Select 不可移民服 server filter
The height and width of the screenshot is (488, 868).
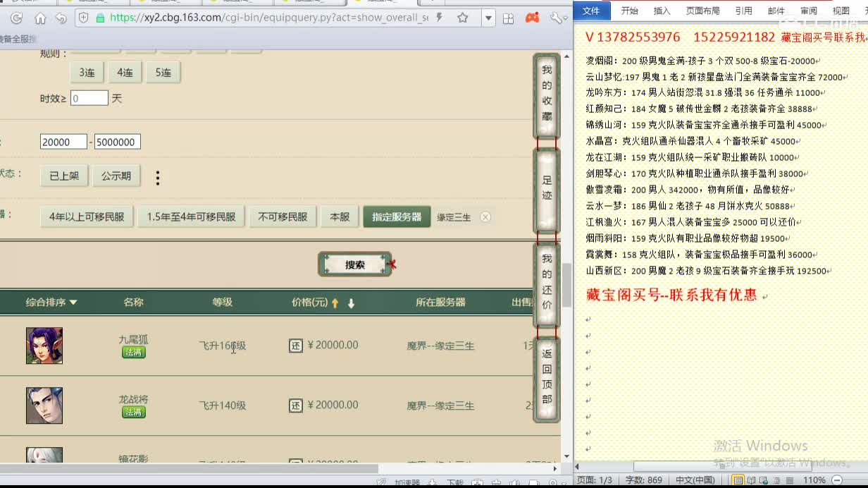click(x=283, y=216)
